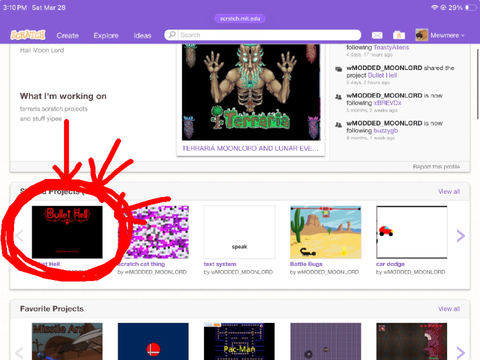Open the last favorite project thumbnail
The height and width of the screenshot is (360, 480).
(412, 341)
